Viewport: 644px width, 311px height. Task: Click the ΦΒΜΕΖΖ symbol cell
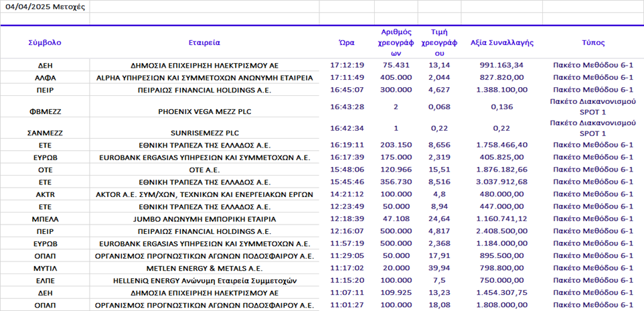45,107
